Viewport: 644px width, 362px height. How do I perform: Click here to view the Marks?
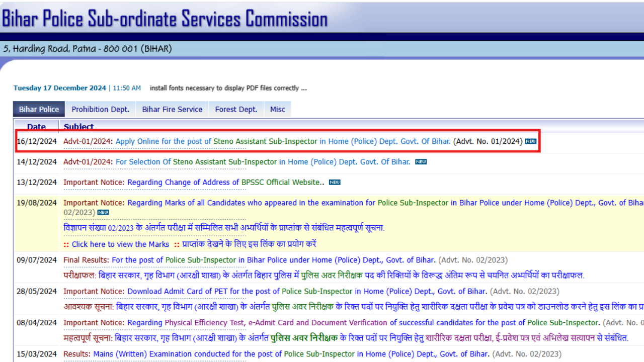point(120,244)
